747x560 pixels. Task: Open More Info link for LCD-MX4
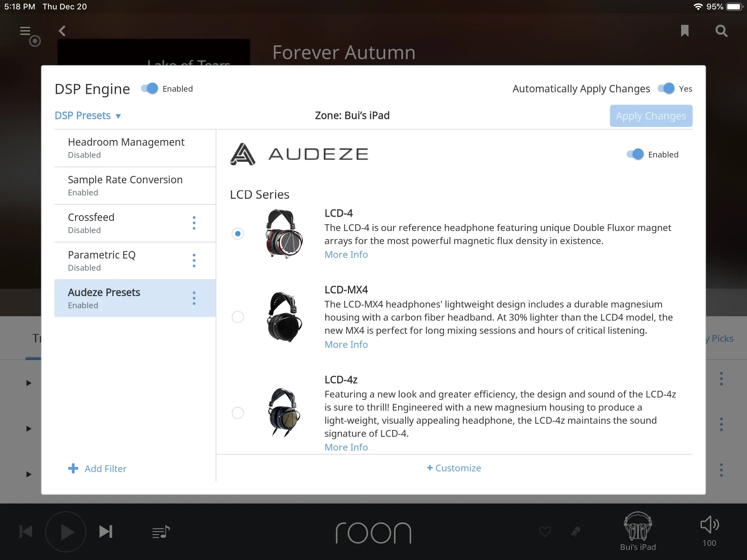346,345
